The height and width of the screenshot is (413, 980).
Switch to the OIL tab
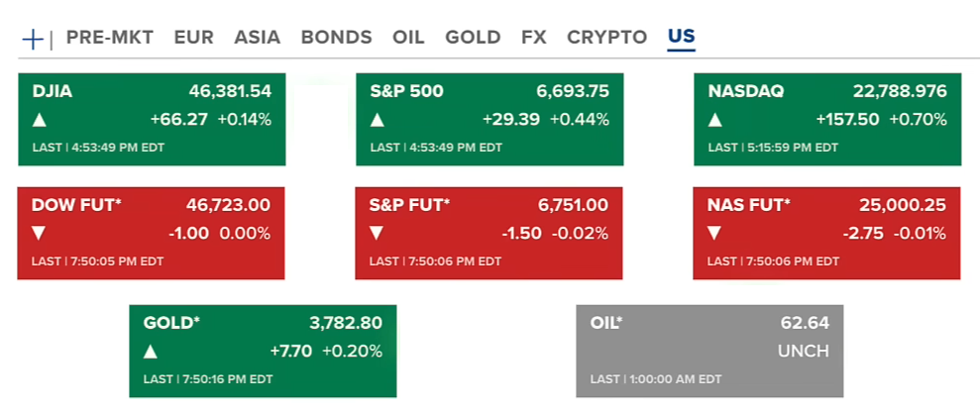(408, 38)
